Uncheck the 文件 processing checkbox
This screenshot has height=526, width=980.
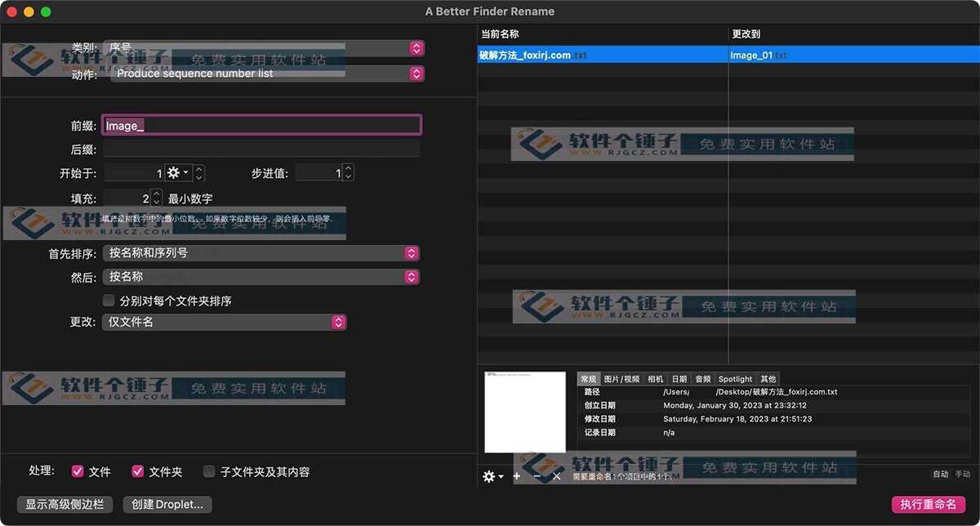[78, 471]
